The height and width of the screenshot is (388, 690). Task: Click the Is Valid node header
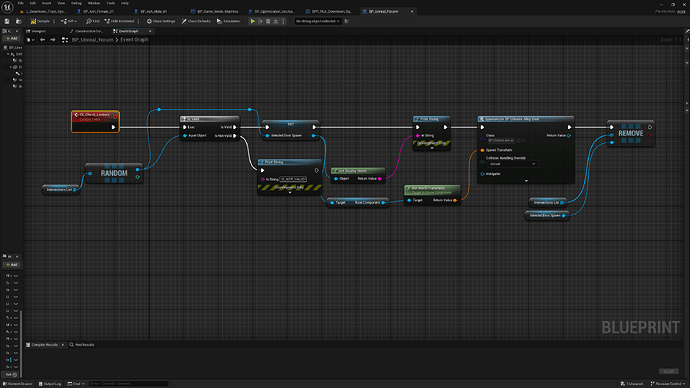click(209, 119)
